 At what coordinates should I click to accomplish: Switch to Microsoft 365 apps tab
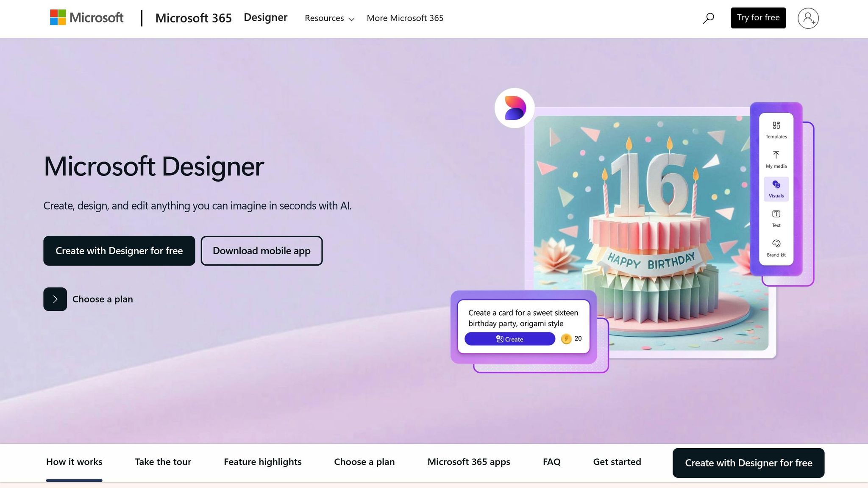point(469,462)
